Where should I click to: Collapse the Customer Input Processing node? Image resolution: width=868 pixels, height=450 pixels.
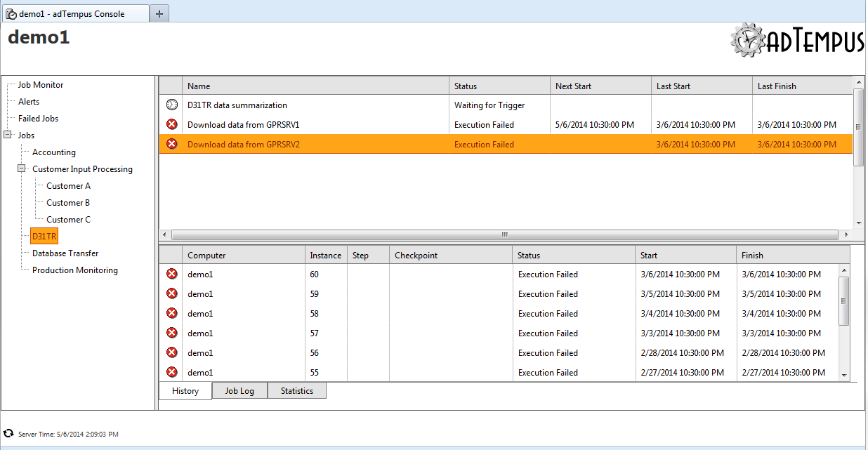pyautogui.click(x=22, y=169)
